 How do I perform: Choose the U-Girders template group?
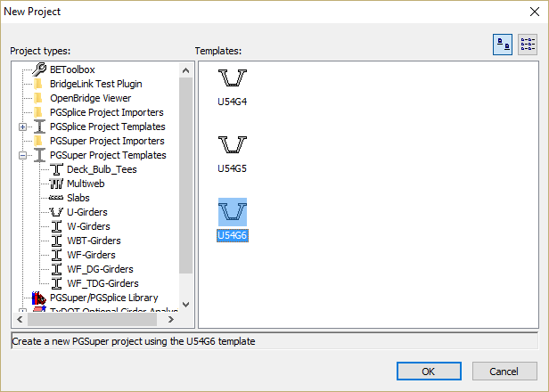click(86, 212)
